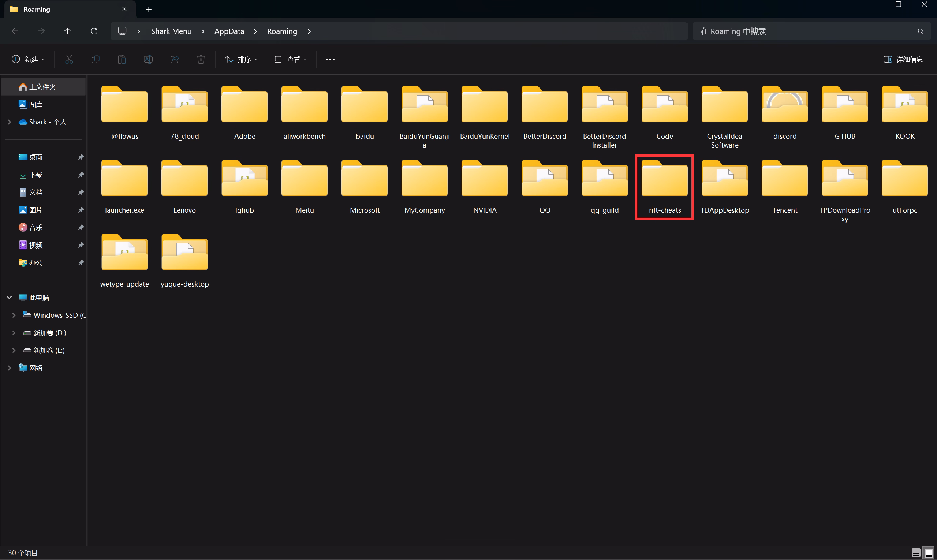
Task: Click the Paste clipboard icon
Action: click(x=122, y=59)
